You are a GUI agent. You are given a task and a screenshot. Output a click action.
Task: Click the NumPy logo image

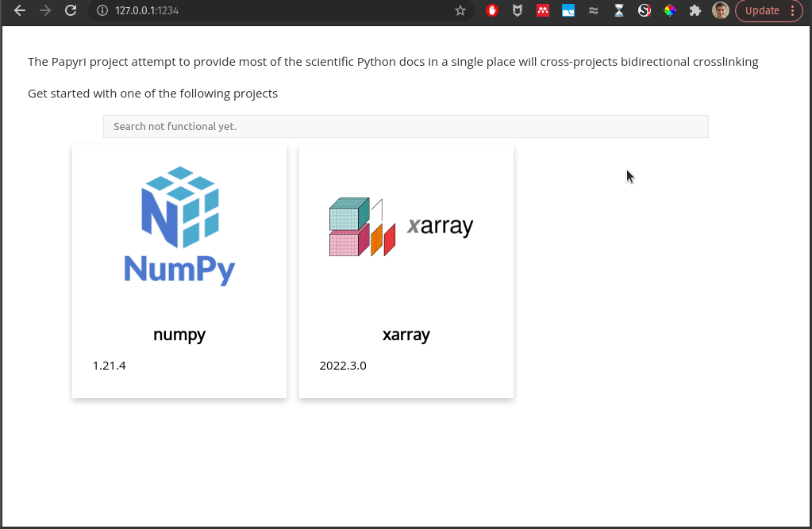click(179, 226)
